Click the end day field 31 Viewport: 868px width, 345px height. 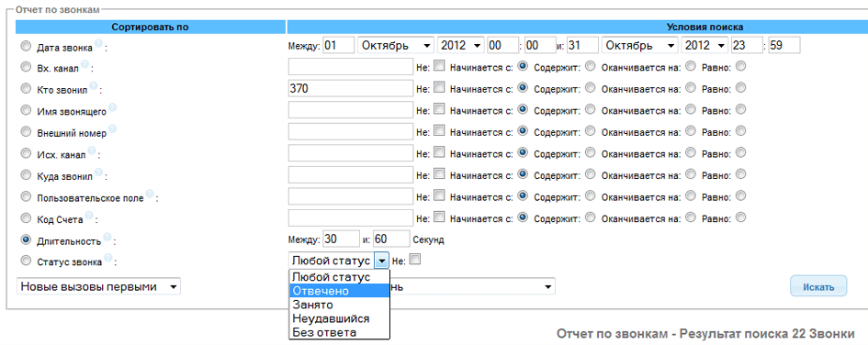click(x=583, y=45)
